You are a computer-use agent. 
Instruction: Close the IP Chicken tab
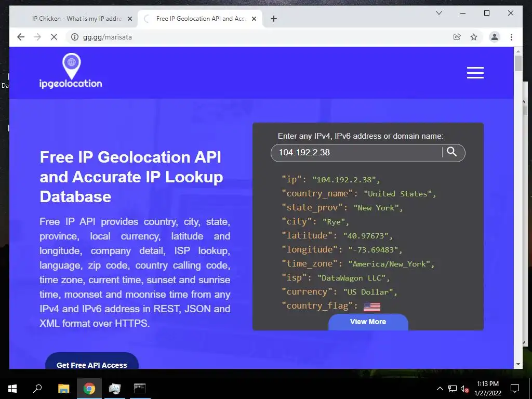pos(129,19)
